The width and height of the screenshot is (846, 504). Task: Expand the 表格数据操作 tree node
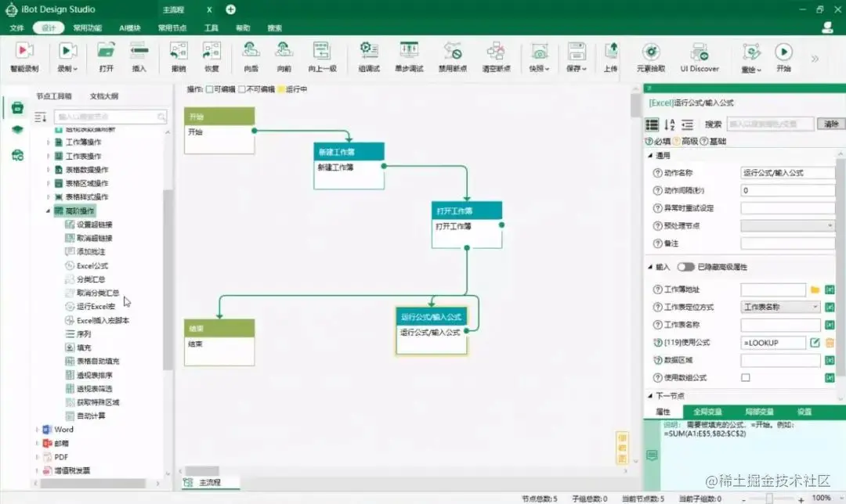(48, 170)
